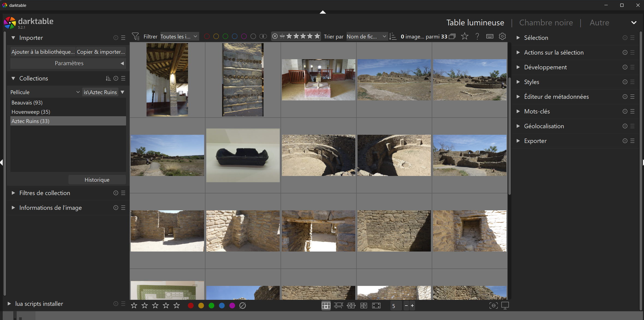644x320 pixels.
Task: Open global preferences gear icon
Action: pyautogui.click(x=502, y=36)
